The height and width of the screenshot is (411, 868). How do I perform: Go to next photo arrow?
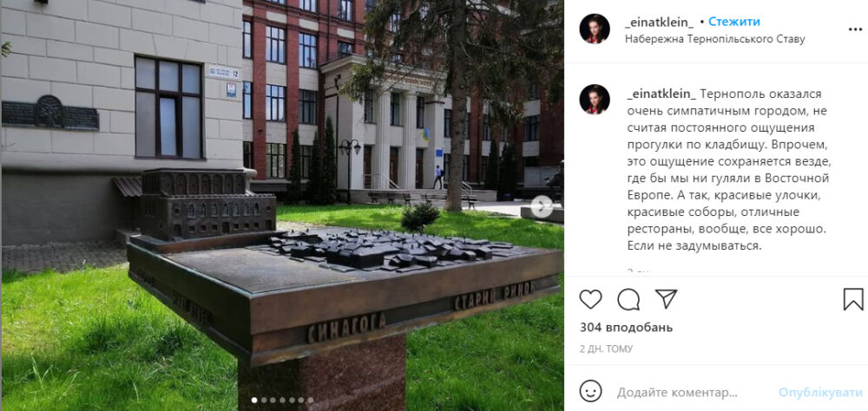[542, 206]
